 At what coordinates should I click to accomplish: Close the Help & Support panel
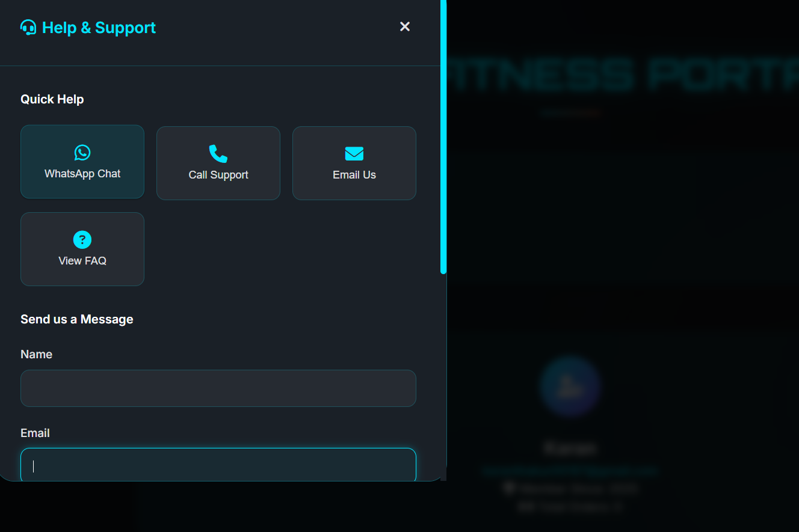[404, 26]
